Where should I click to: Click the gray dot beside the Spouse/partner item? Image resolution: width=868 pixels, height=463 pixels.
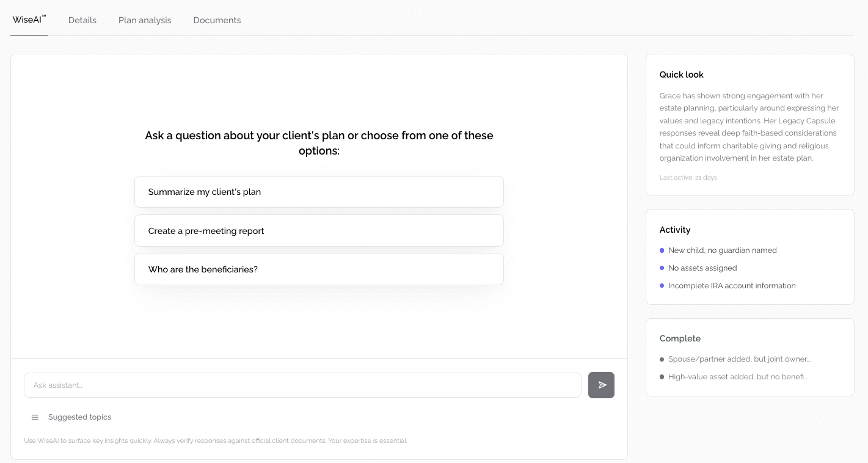pyautogui.click(x=662, y=359)
